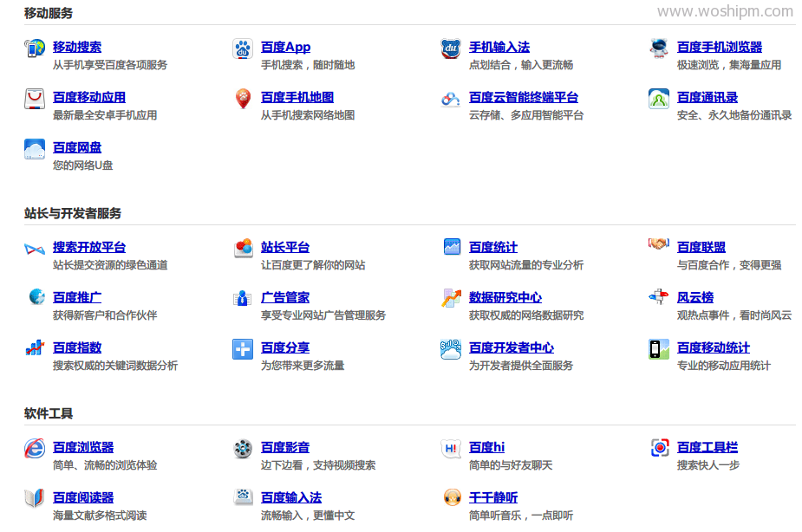Click the 百度通讯录 contacts icon

point(659,99)
